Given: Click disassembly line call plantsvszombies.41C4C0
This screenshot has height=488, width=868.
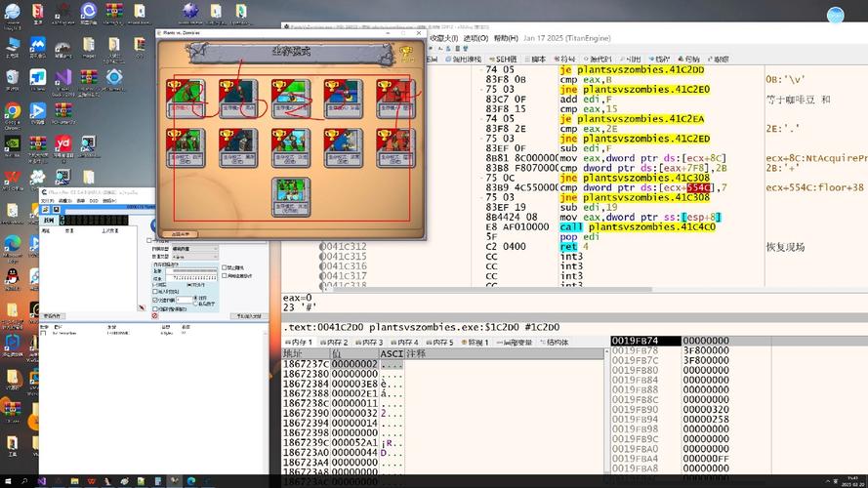Looking at the screenshot, I should [638, 226].
